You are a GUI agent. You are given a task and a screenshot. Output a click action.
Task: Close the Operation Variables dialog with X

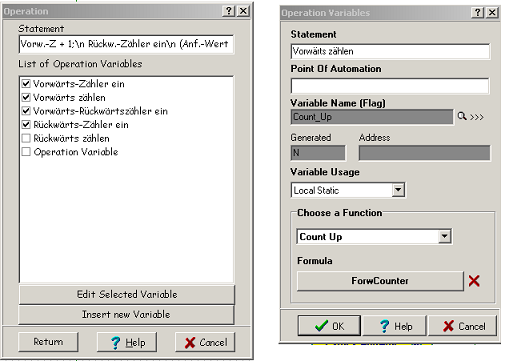[492, 13]
